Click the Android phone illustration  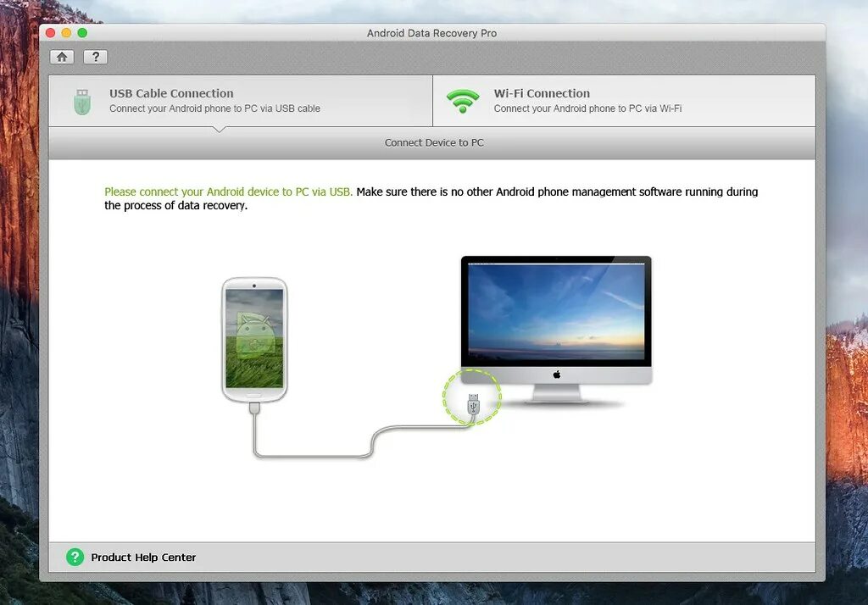pos(254,340)
